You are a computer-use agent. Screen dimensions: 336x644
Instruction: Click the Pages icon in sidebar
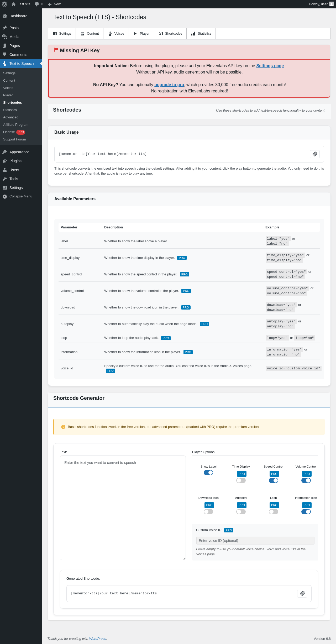click(x=5, y=46)
